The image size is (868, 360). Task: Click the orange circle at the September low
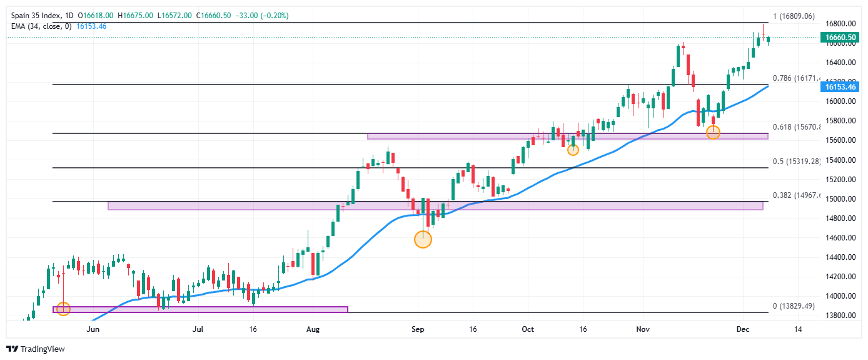coord(423,239)
